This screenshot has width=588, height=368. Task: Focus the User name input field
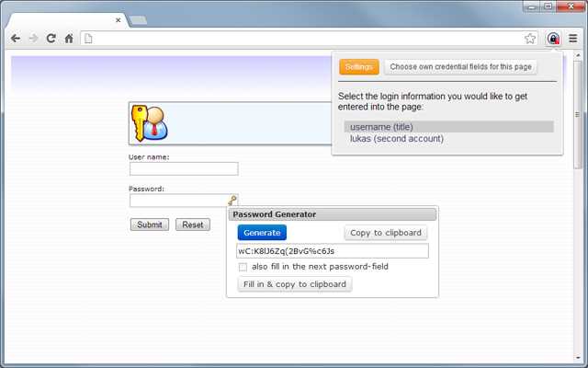[184, 169]
